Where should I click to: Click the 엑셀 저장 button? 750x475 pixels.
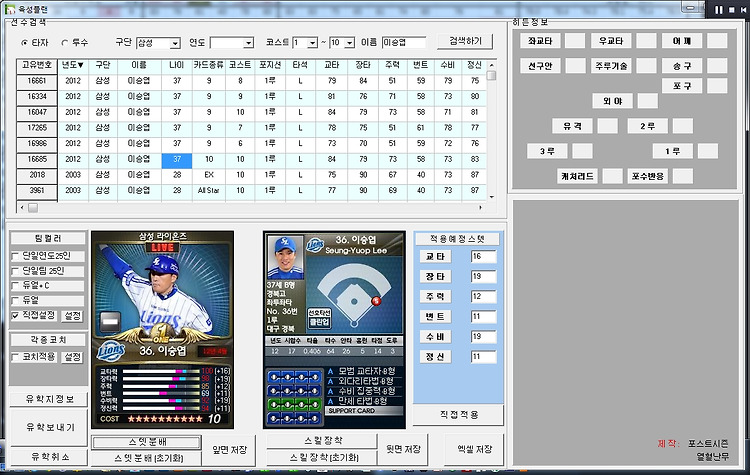click(x=474, y=450)
